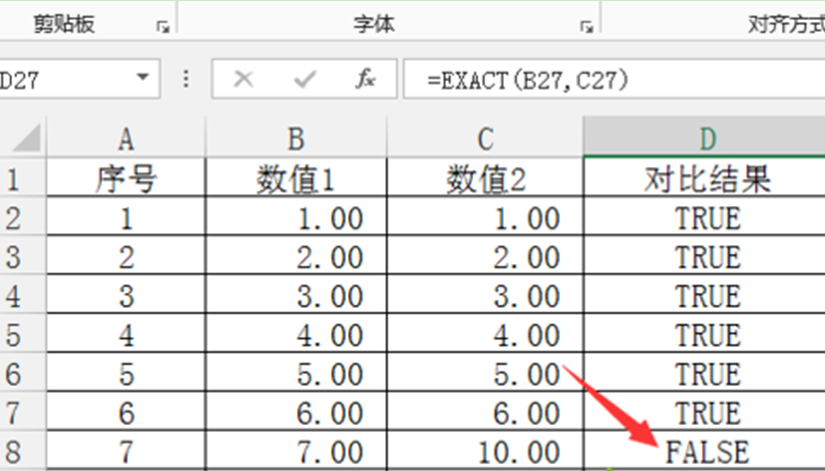The height and width of the screenshot is (471, 825).
Task: Select column B header
Action: point(295,138)
